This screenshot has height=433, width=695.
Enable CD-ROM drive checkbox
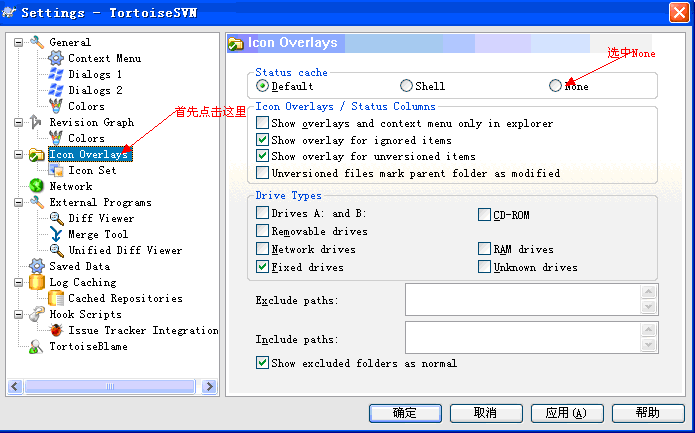click(x=484, y=215)
